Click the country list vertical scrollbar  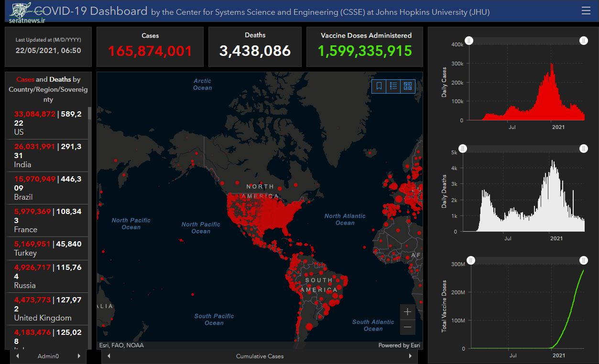[89, 191]
